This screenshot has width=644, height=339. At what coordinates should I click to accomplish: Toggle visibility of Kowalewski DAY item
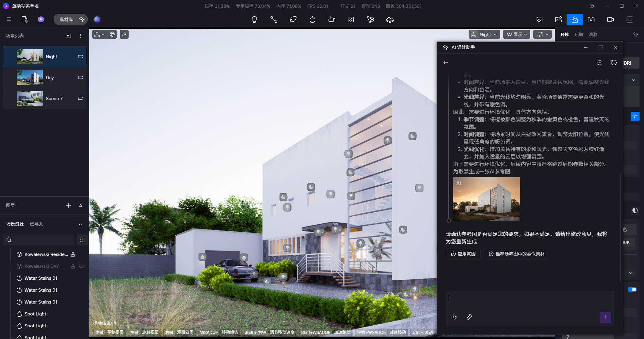pos(82,266)
